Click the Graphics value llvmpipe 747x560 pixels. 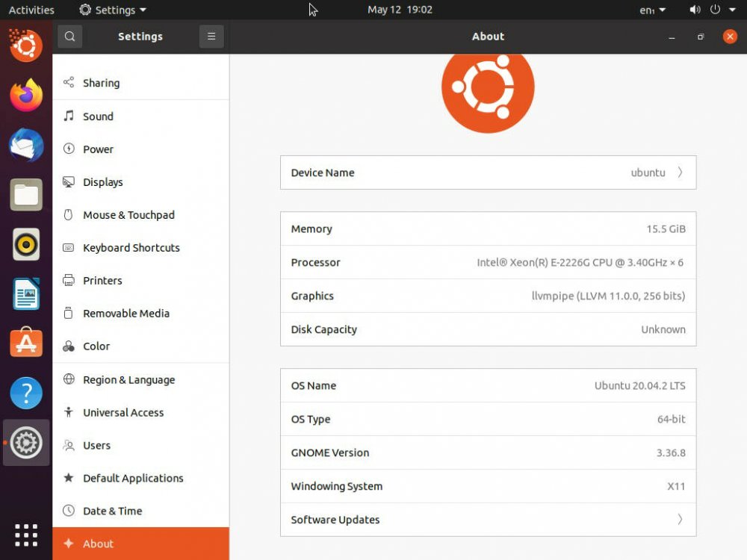(x=608, y=296)
